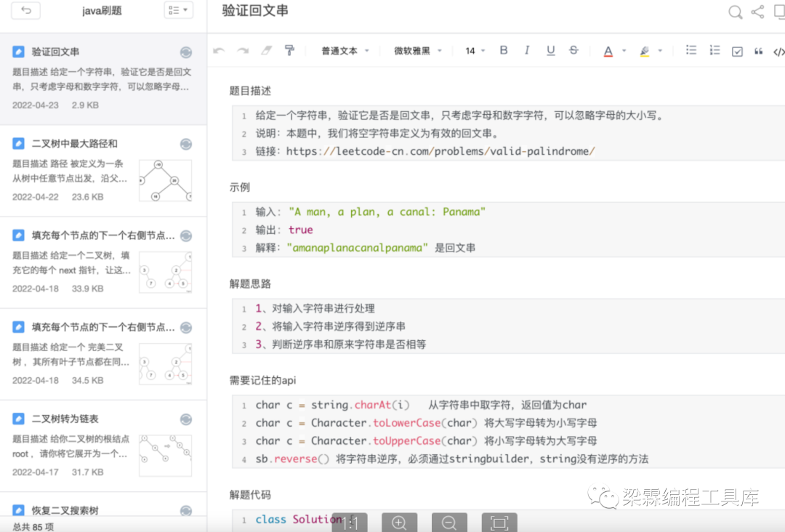This screenshot has height=532, width=785.
Task: Open the note 二叉树转为链表
Action: point(103,446)
